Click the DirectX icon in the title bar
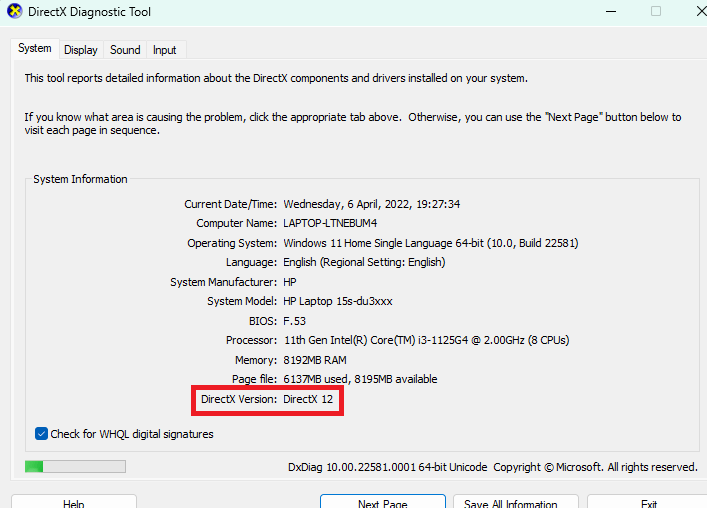The height and width of the screenshot is (508, 707). (13, 11)
